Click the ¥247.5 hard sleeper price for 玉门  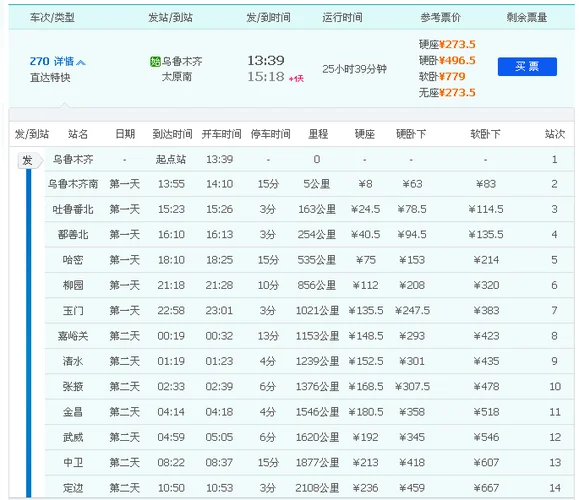pos(412,311)
